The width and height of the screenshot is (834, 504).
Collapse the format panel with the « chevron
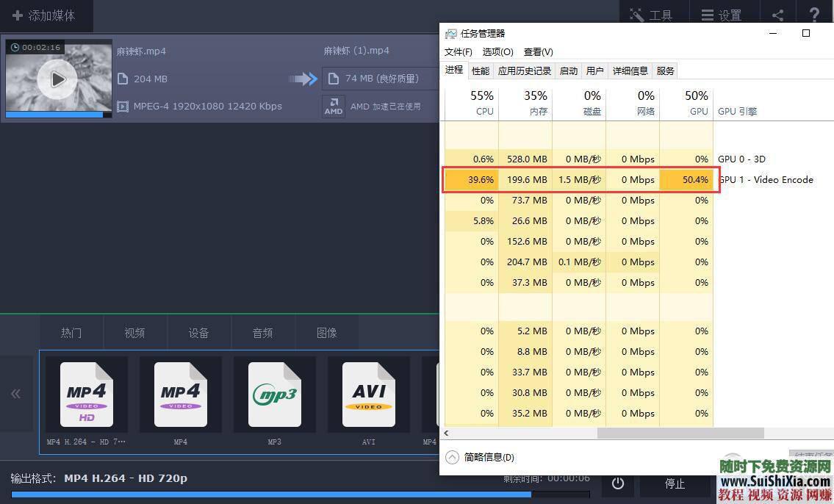[x=15, y=394]
